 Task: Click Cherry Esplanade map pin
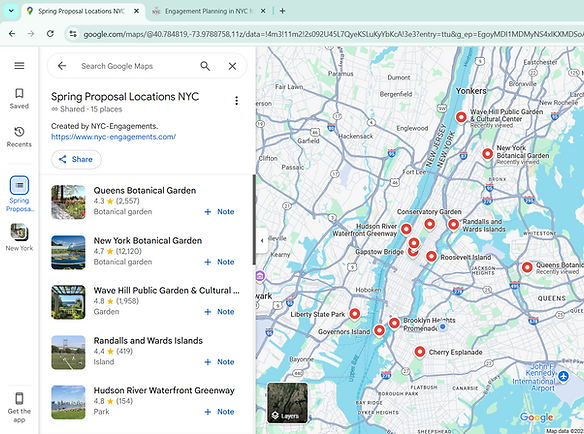click(420, 352)
